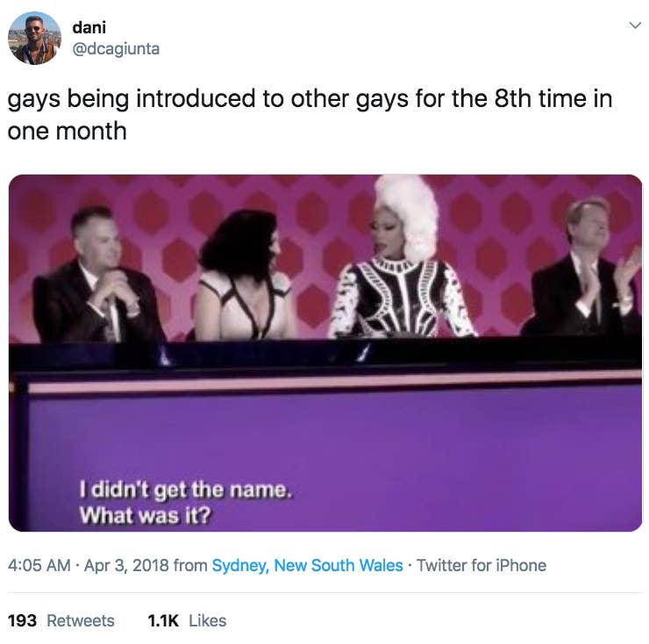This screenshot has height=644, width=649.
Task: Click the clapping man on right
Action: (x=583, y=267)
